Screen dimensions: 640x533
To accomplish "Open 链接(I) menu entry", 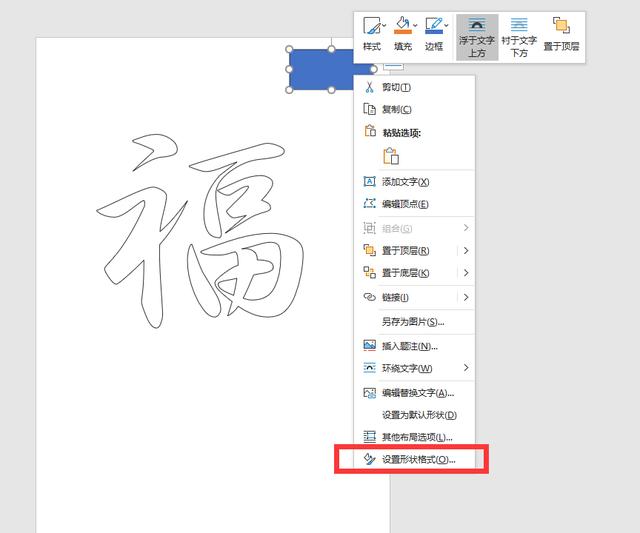I will pyautogui.click(x=414, y=298).
